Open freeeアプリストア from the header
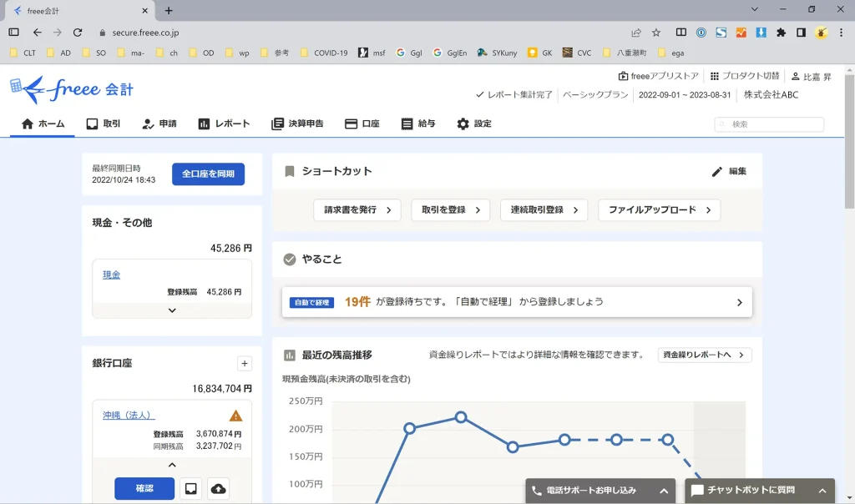This screenshot has width=855, height=504. (x=659, y=76)
